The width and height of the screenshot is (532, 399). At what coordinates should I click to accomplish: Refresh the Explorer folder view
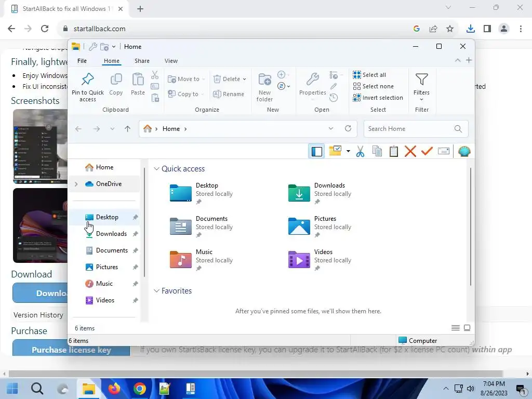[x=348, y=129]
